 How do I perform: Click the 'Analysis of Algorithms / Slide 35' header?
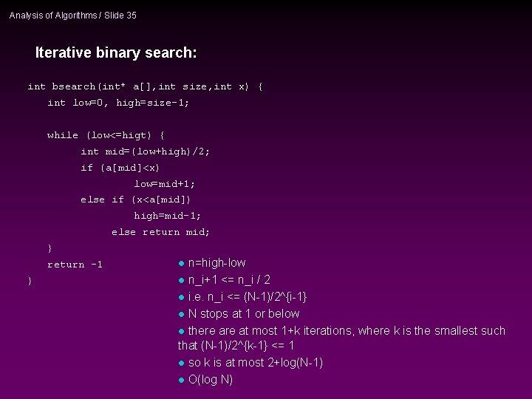(72, 16)
